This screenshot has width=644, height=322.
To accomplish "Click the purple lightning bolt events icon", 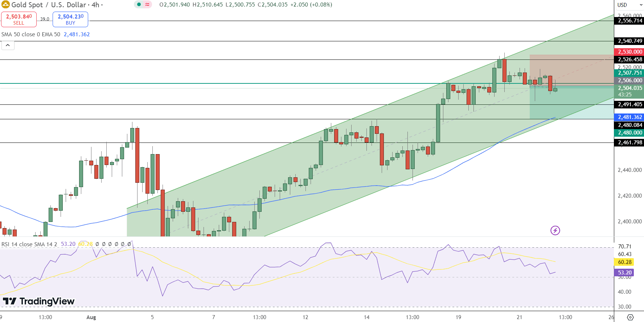I will (x=555, y=230).
